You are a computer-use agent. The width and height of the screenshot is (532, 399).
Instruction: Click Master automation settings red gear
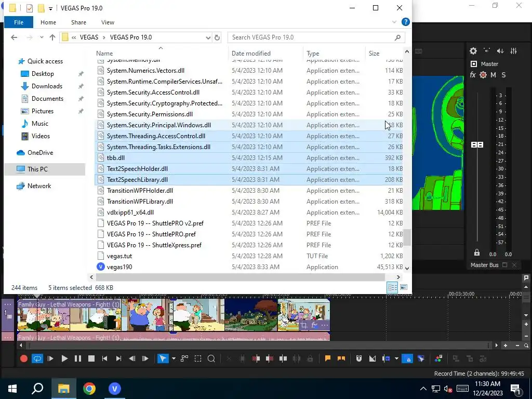click(x=483, y=75)
